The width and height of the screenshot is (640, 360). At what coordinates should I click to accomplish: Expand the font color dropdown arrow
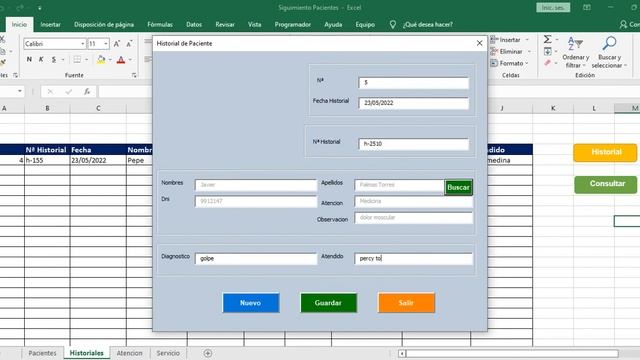130,60
